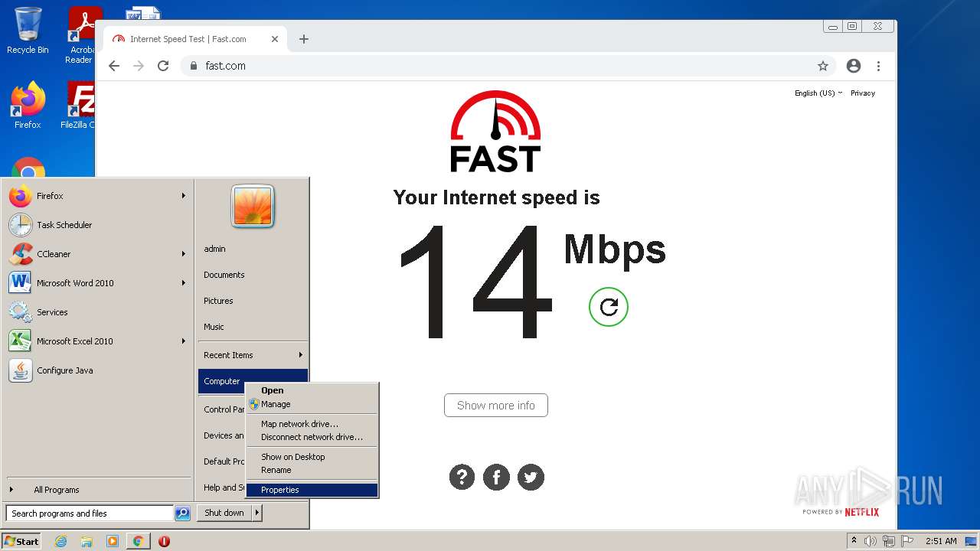
Task: Share results via Facebook icon
Action: pyautogui.click(x=496, y=477)
